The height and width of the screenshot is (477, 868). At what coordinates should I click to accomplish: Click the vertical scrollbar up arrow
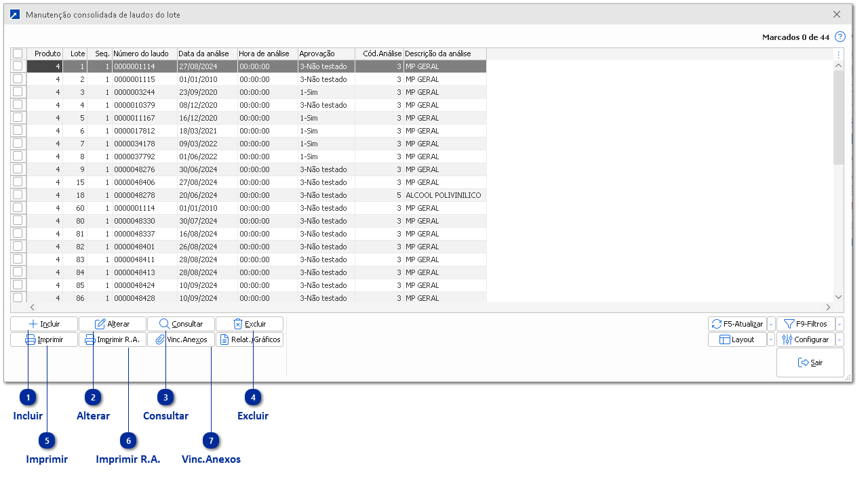[x=838, y=66]
